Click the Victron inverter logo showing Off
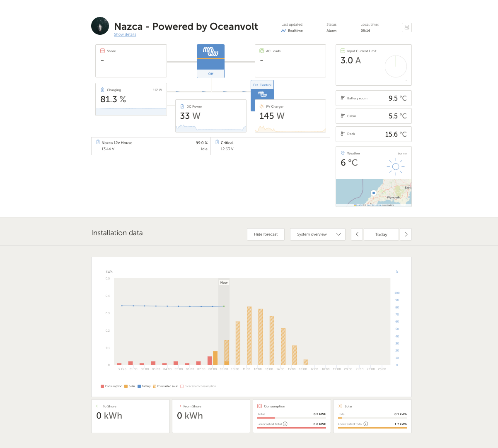Screen dimensions: 498x448 coord(210,51)
